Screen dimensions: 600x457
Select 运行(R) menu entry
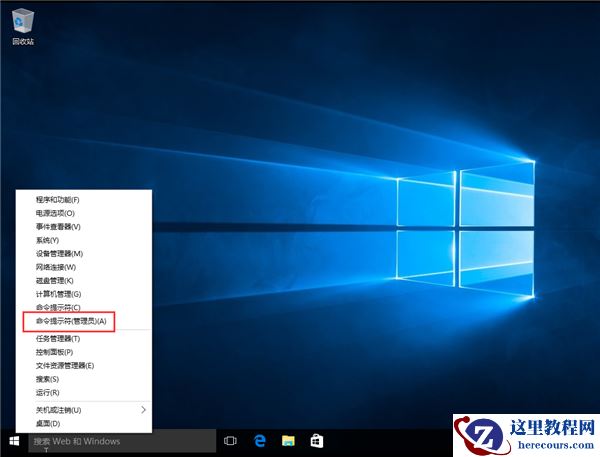pyautogui.click(x=84, y=392)
